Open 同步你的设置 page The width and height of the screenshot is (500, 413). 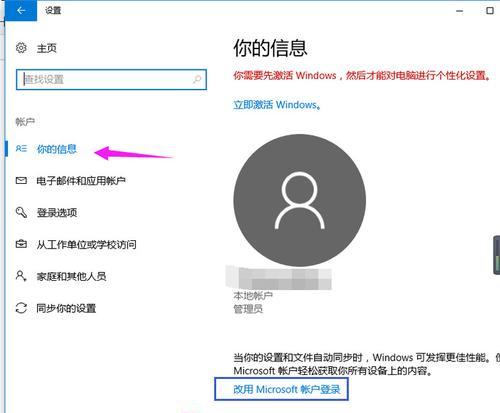pos(66,308)
